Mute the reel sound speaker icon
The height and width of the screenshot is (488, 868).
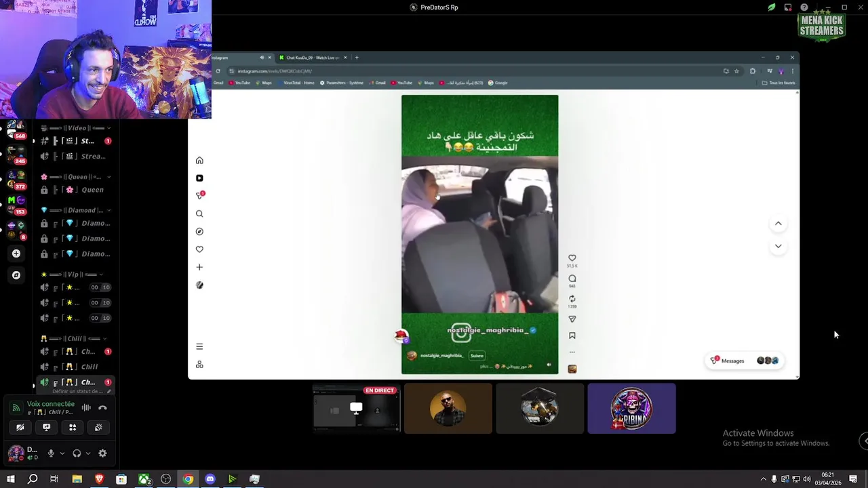(549, 365)
